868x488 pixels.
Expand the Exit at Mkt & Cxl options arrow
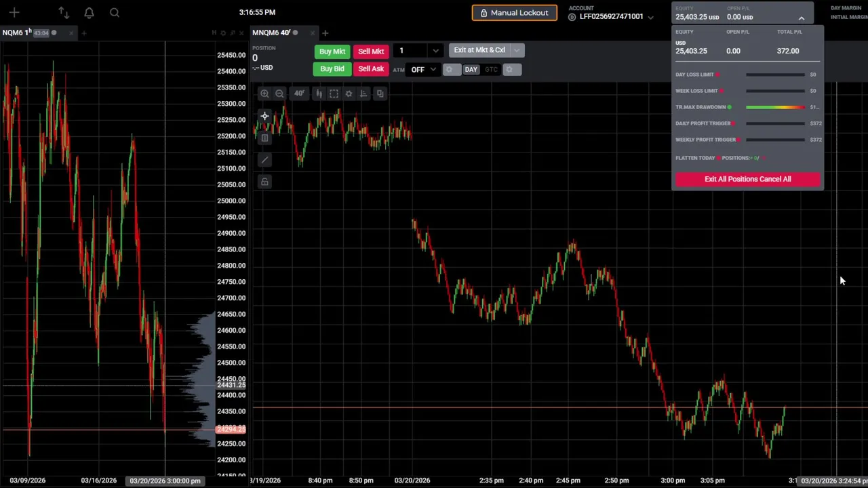[517, 50]
